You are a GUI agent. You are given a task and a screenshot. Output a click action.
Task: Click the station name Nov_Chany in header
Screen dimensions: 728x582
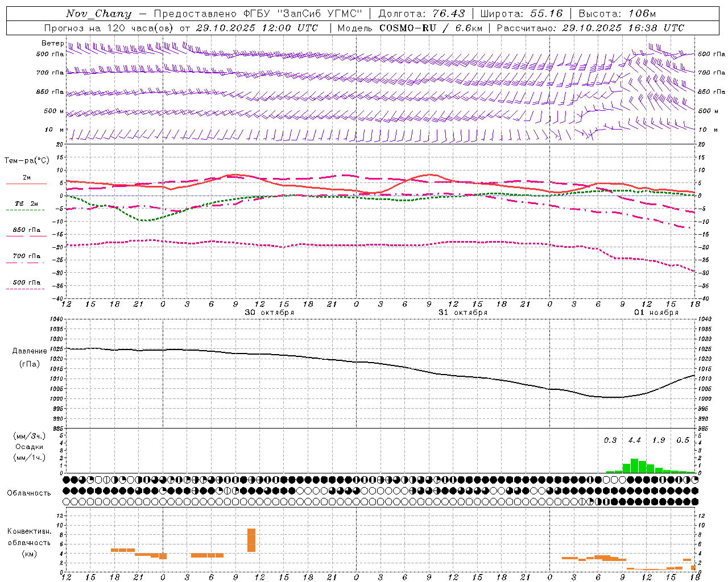99,14
